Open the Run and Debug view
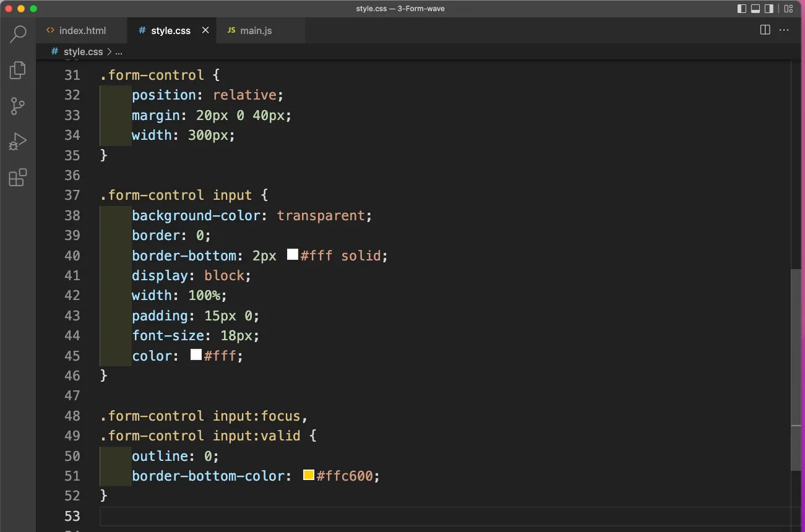The image size is (805, 532). [18, 142]
